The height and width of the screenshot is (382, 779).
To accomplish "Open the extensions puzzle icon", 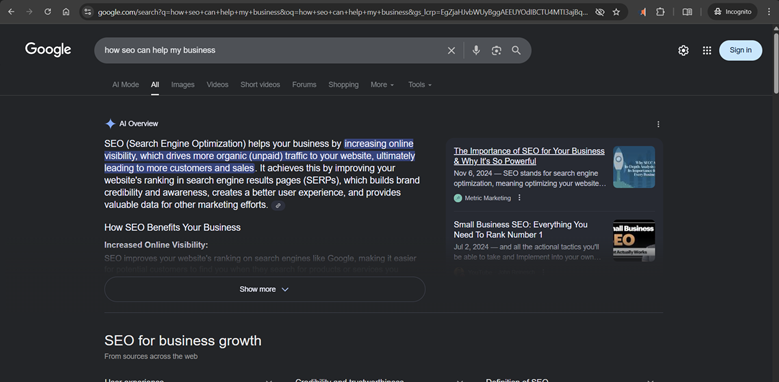I will 660,12.
